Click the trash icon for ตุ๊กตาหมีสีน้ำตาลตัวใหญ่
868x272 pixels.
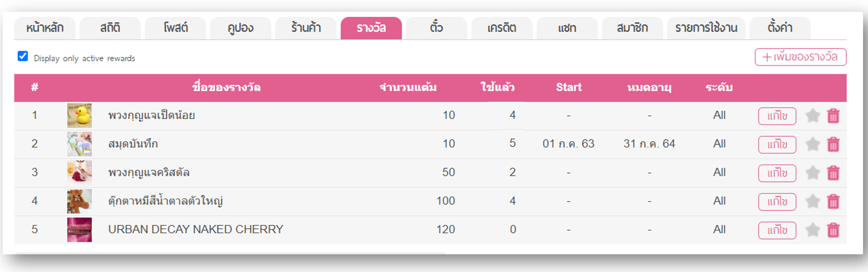point(833,202)
